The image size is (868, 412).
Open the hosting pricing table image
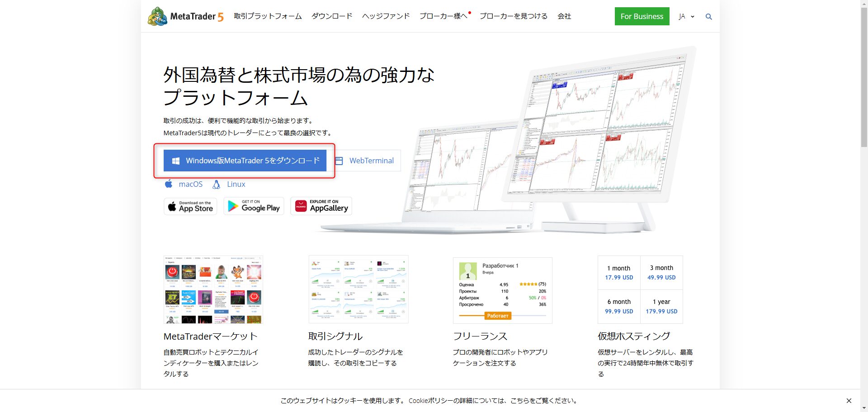coord(640,289)
